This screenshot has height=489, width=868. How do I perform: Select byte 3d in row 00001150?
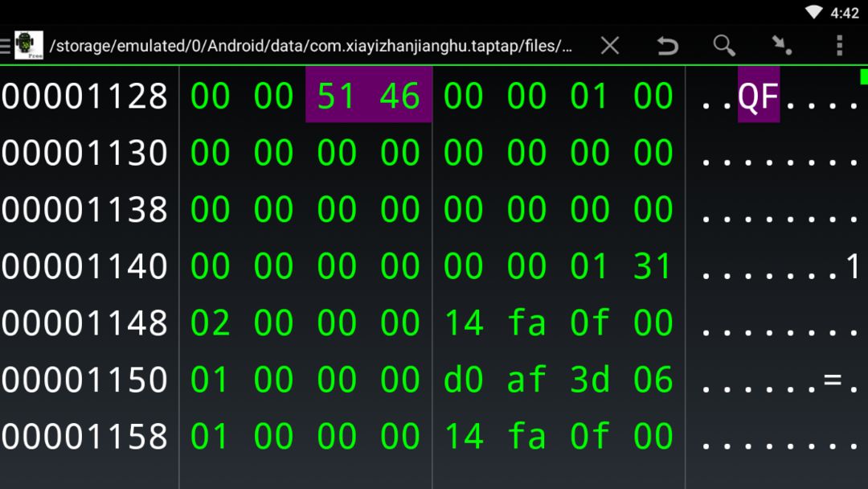pyautogui.click(x=590, y=380)
